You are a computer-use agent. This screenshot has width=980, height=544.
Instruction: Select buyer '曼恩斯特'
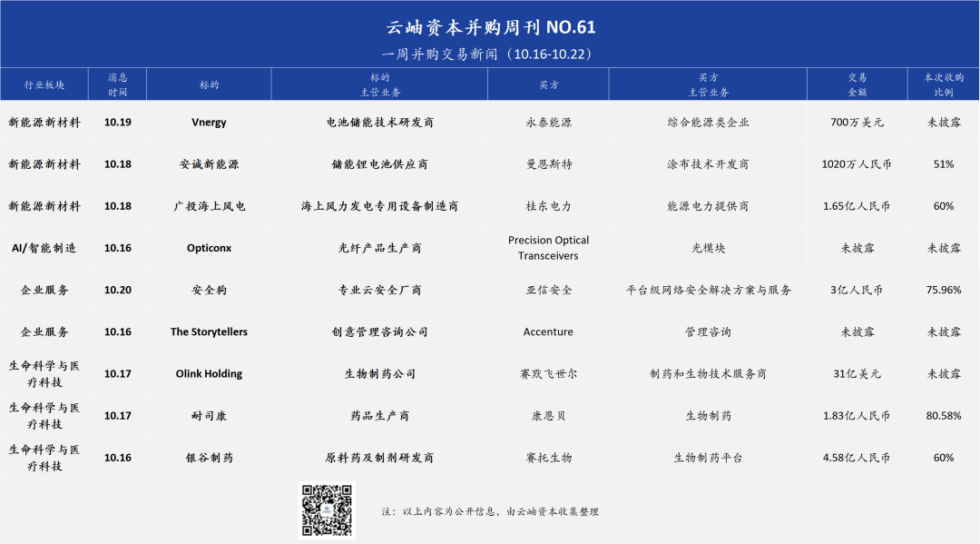[548, 164]
